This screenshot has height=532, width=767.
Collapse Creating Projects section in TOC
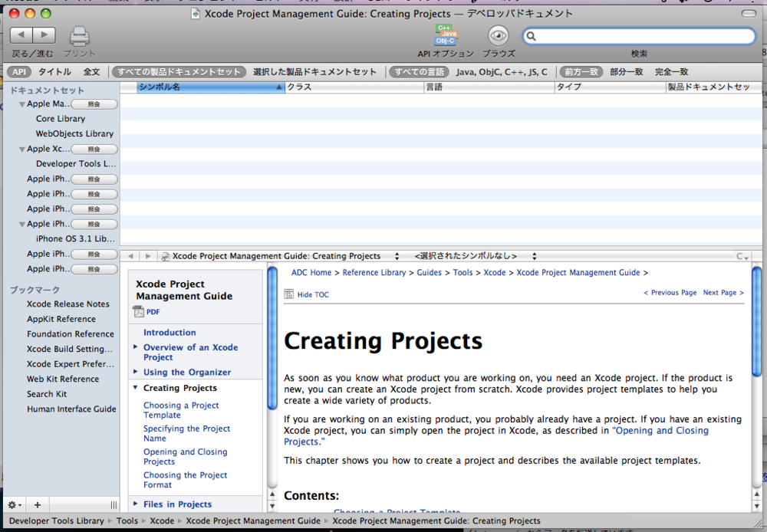pos(136,388)
